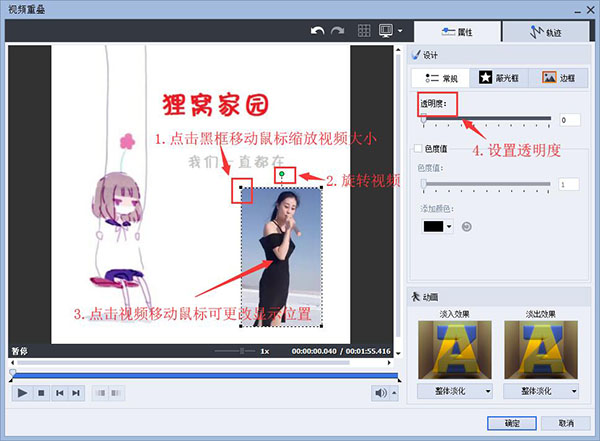The width and height of the screenshot is (600, 441).
Task: Click the horizontal preview scrollbar
Action: pyautogui.click(x=183, y=362)
